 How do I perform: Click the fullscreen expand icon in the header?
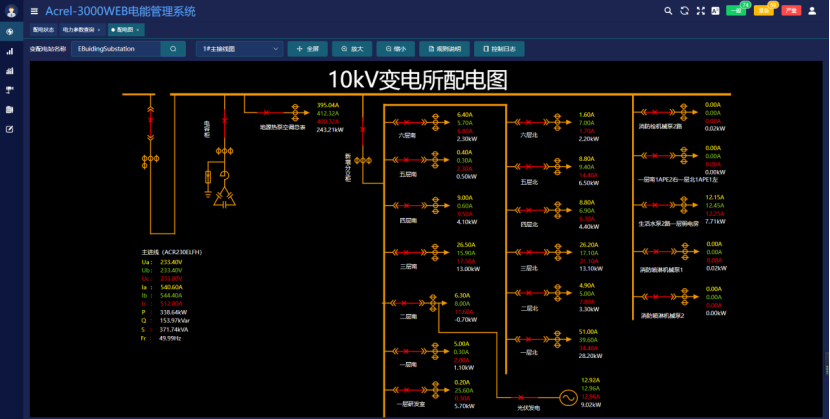[700, 11]
